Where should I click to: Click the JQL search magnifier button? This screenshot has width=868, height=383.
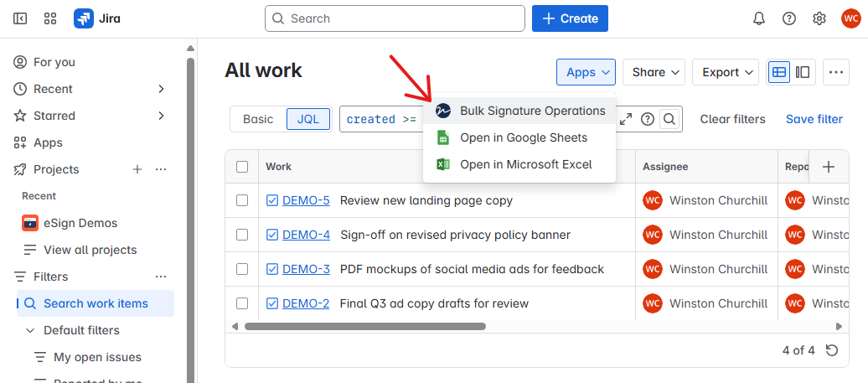669,119
